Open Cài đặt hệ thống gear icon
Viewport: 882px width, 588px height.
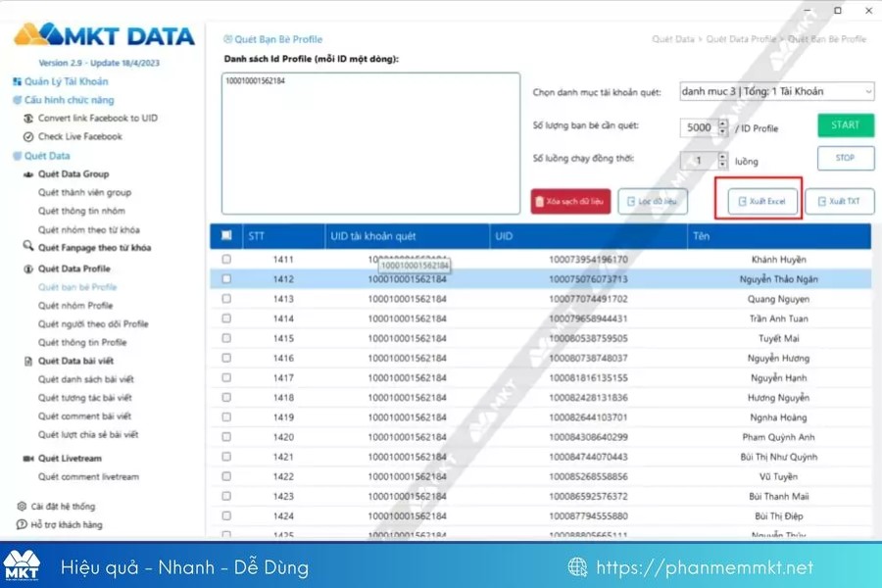tap(22, 507)
